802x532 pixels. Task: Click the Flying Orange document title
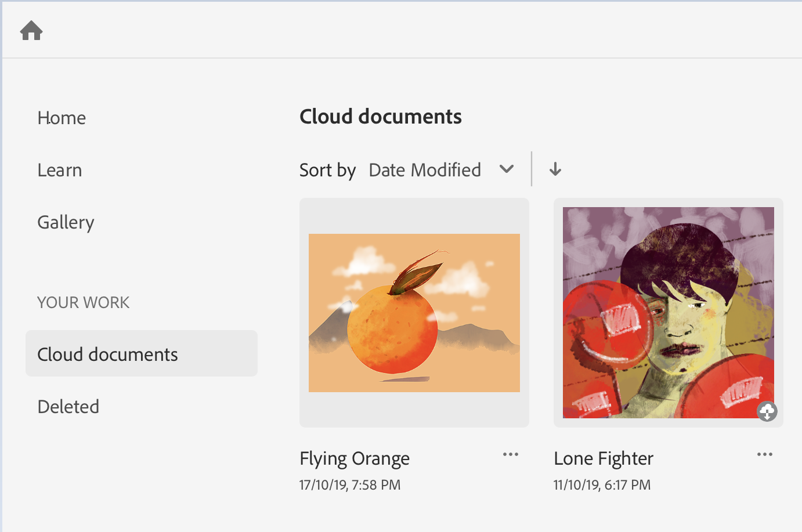click(x=355, y=459)
